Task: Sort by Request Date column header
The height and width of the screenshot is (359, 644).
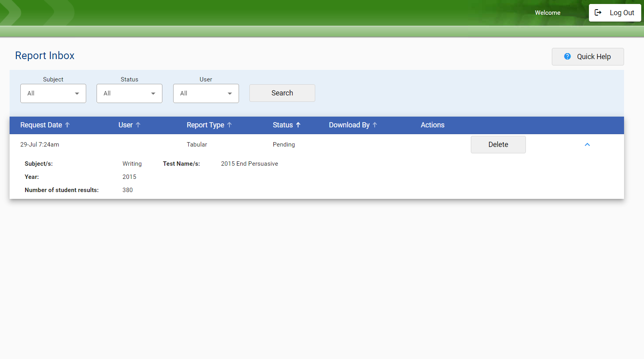Action: 41,125
